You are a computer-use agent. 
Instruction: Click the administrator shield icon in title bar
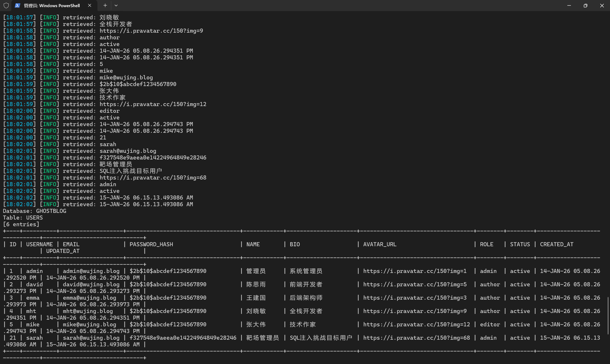[6, 5]
